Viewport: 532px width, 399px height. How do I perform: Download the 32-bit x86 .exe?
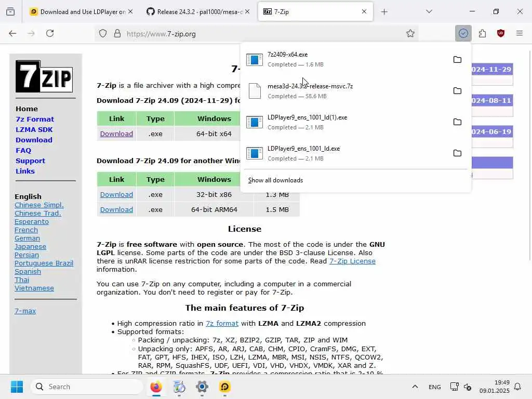click(116, 194)
